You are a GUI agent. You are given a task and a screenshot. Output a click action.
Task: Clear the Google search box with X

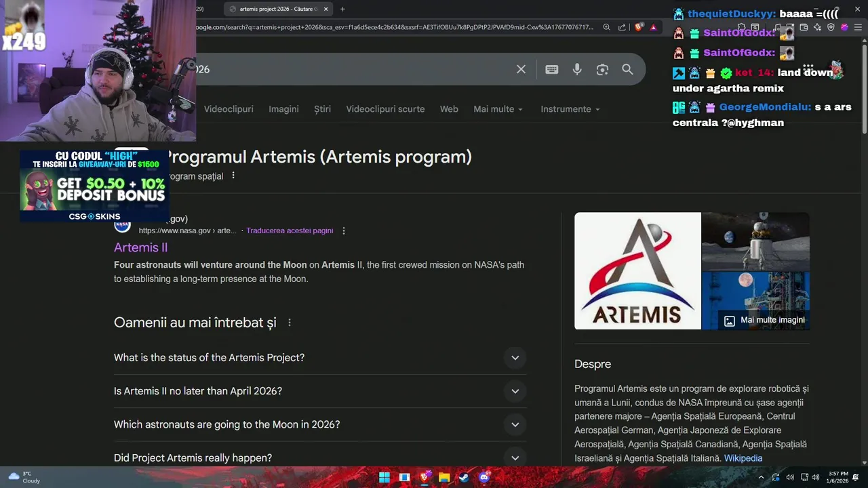[x=521, y=69]
